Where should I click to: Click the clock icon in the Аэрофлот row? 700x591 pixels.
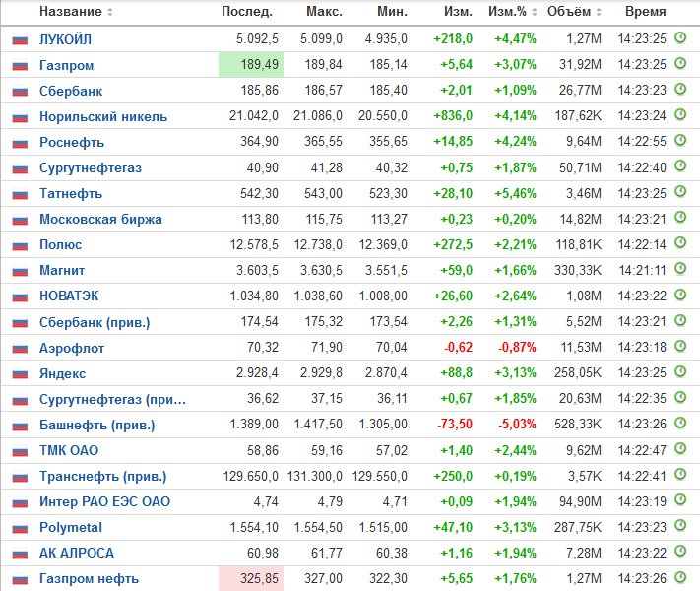[680, 346]
